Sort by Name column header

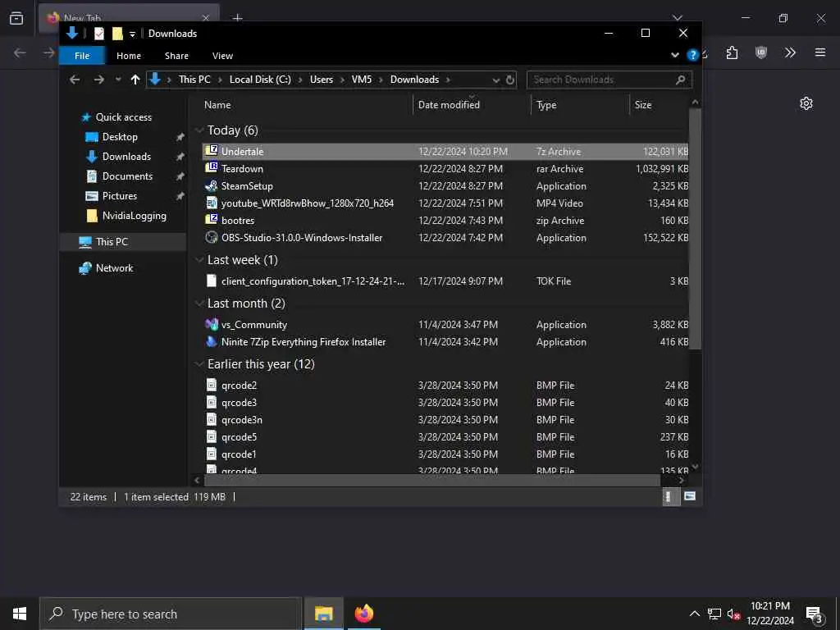coord(217,104)
